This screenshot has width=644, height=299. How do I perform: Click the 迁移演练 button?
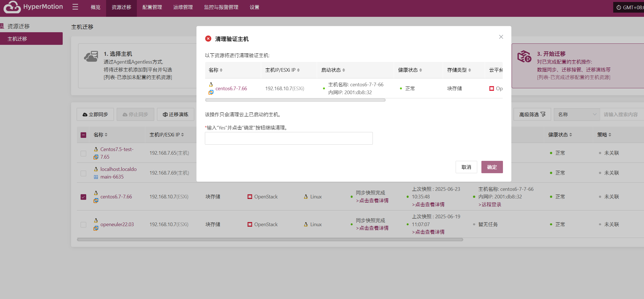point(175,114)
